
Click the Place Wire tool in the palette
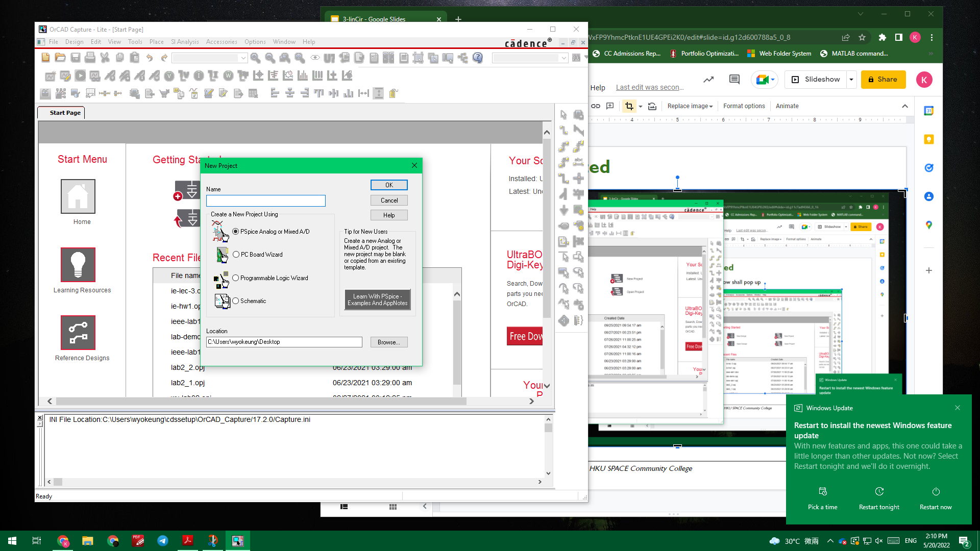pos(563,131)
